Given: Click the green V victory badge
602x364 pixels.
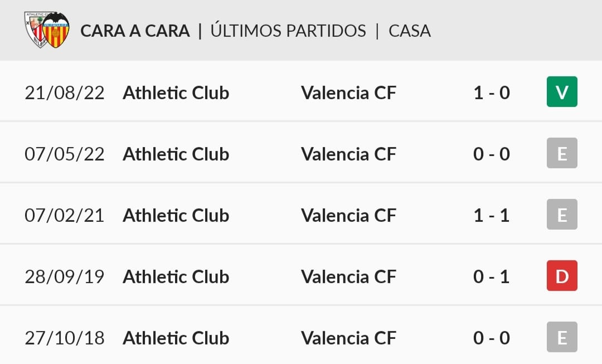Looking at the screenshot, I should pyautogui.click(x=562, y=92).
